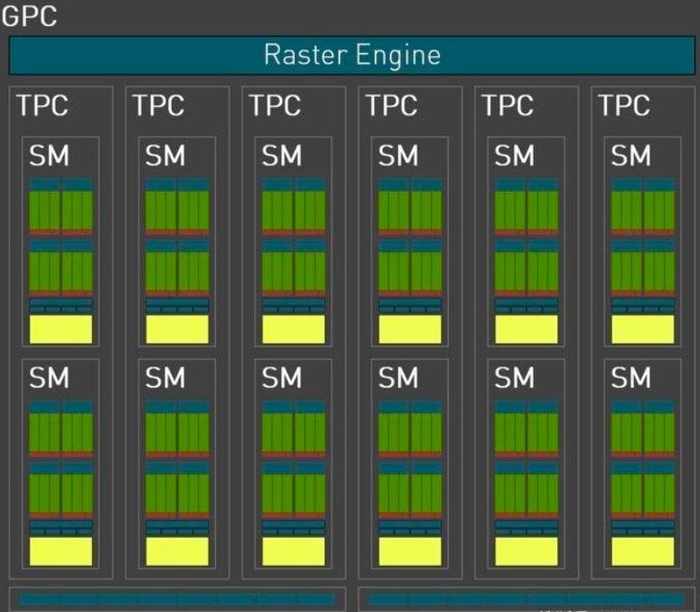The width and height of the screenshot is (700, 612).
Task: Click the bottom-left teal bar below the TPCs
Action: tap(177, 598)
